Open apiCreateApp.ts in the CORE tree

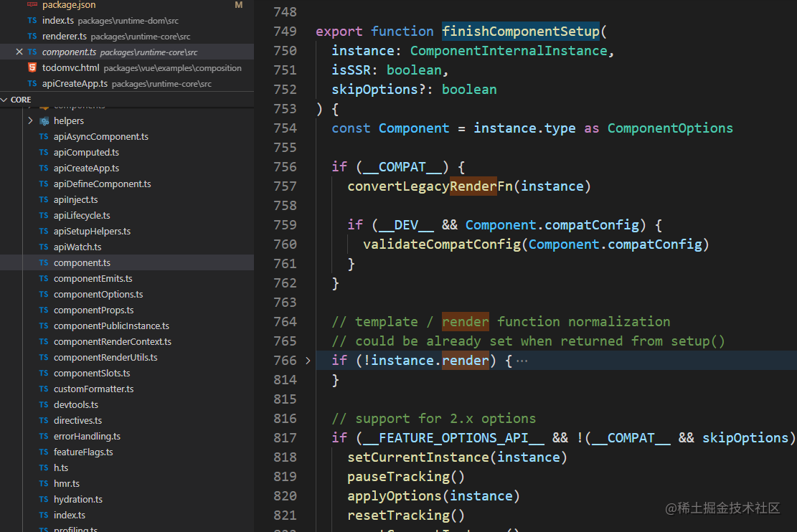(x=86, y=168)
